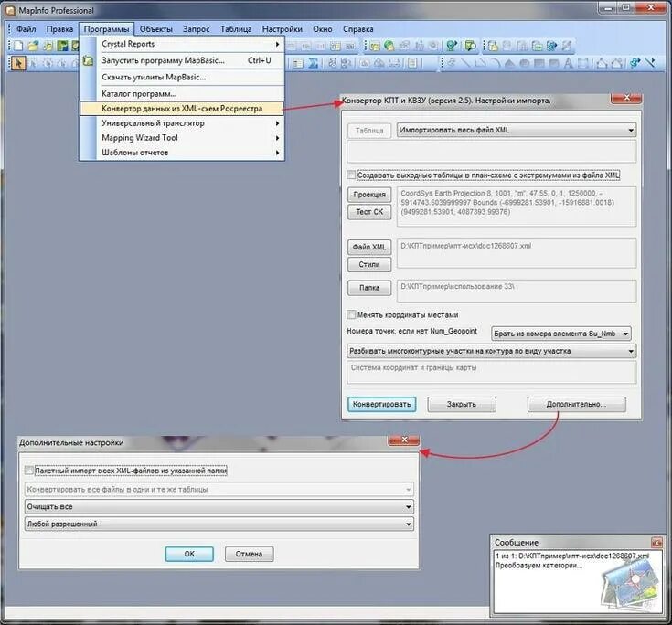The image size is (672, 625).
Task: Expand Crystal Reports submenu
Action: pos(182,44)
